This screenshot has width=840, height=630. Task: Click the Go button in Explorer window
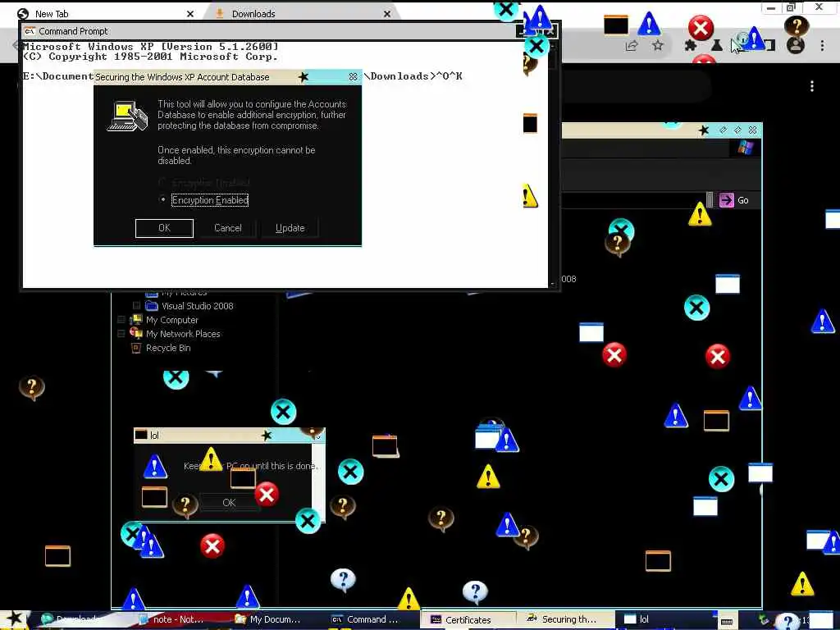[734, 200]
